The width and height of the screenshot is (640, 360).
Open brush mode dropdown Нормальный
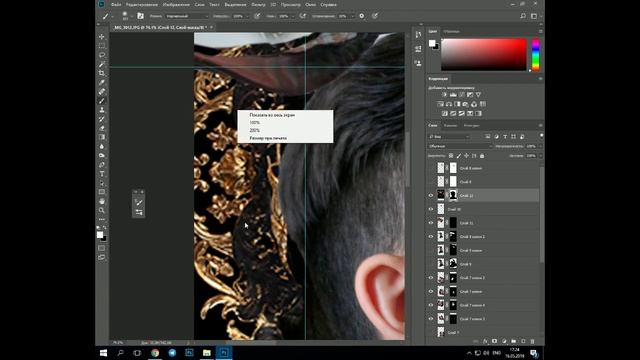pyautogui.click(x=187, y=16)
